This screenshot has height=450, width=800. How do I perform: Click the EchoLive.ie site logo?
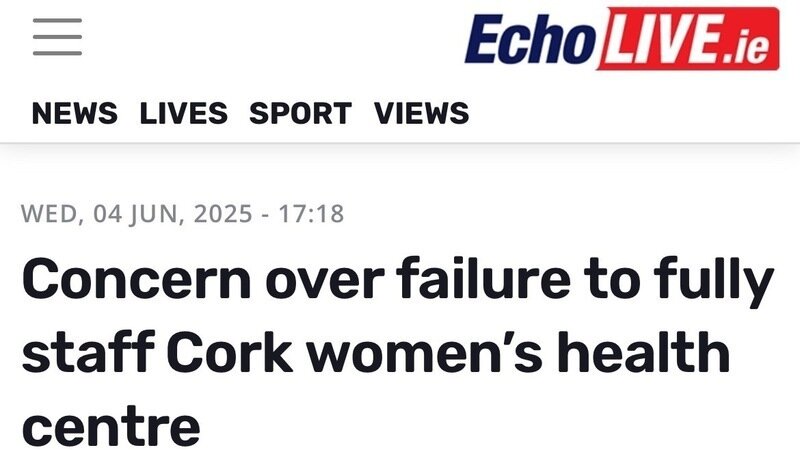point(620,39)
